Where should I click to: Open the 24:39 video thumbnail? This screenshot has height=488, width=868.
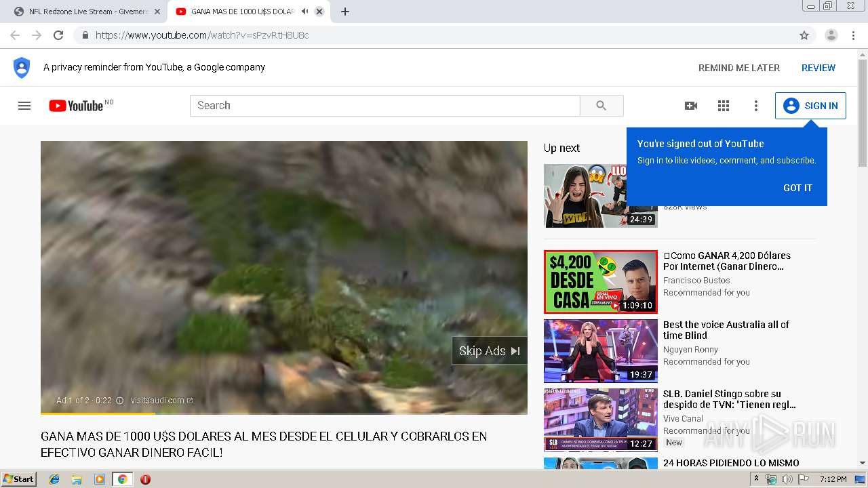point(601,196)
